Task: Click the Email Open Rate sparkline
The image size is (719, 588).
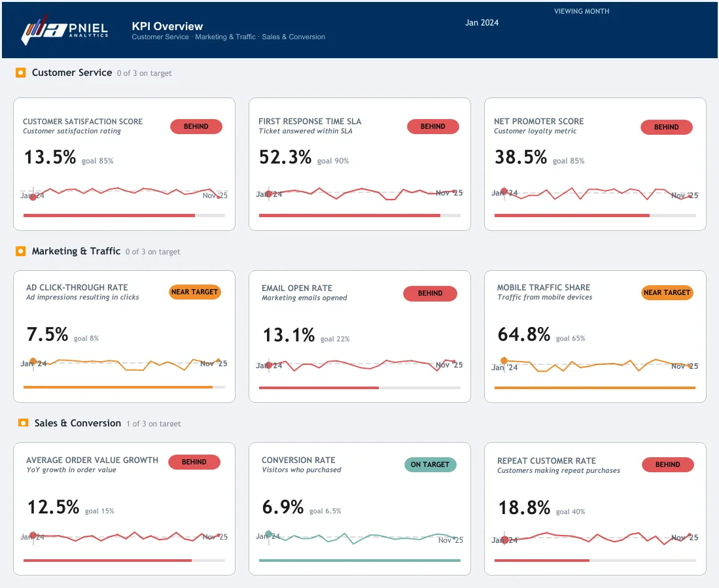Action: [x=360, y=365]
